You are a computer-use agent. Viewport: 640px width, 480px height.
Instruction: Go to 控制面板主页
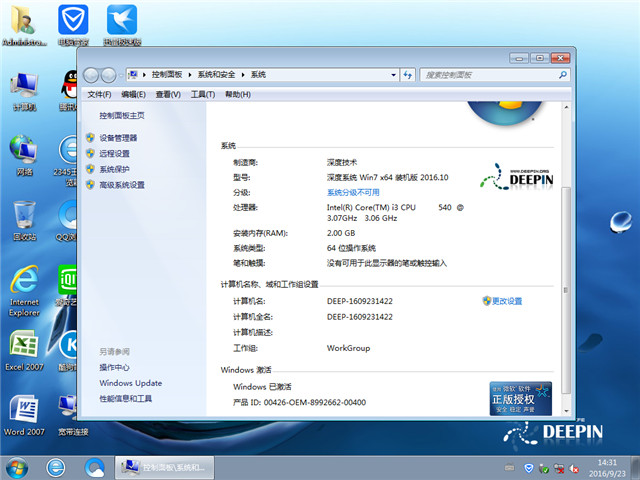(x=122, y=116)
